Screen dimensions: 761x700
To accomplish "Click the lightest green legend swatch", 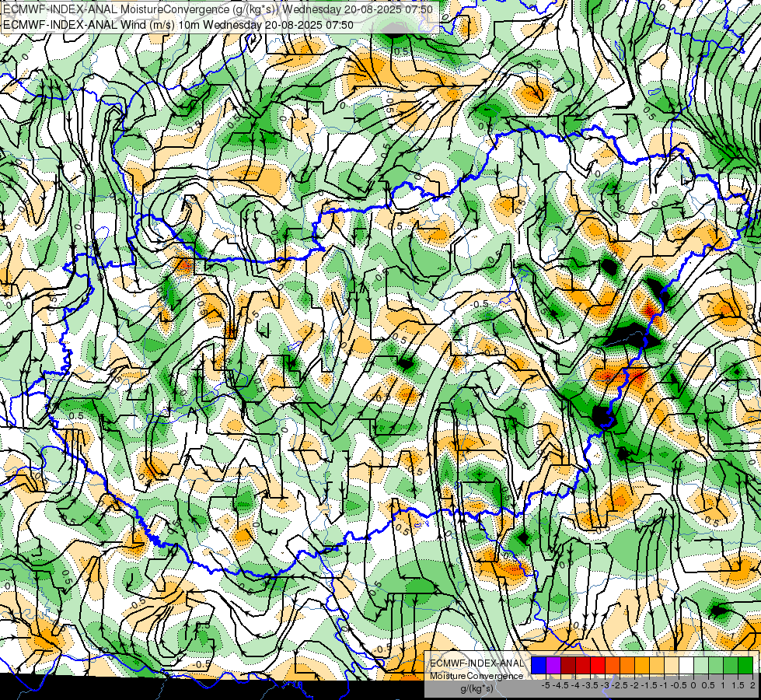I will pyautogui.click(x=701, y=665).
